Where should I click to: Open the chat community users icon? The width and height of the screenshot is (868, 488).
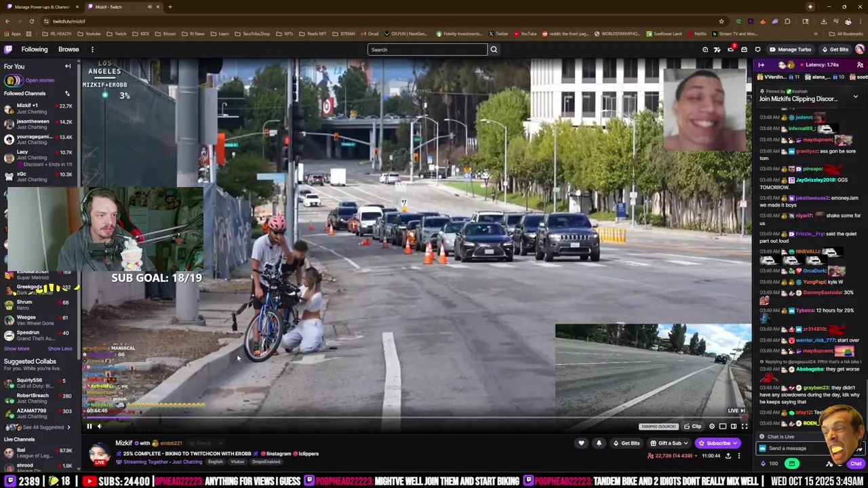(860, 65)
